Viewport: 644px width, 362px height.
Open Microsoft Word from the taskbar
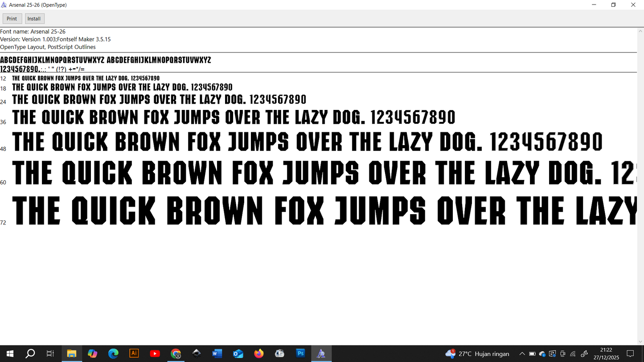[x=217, y=353]
